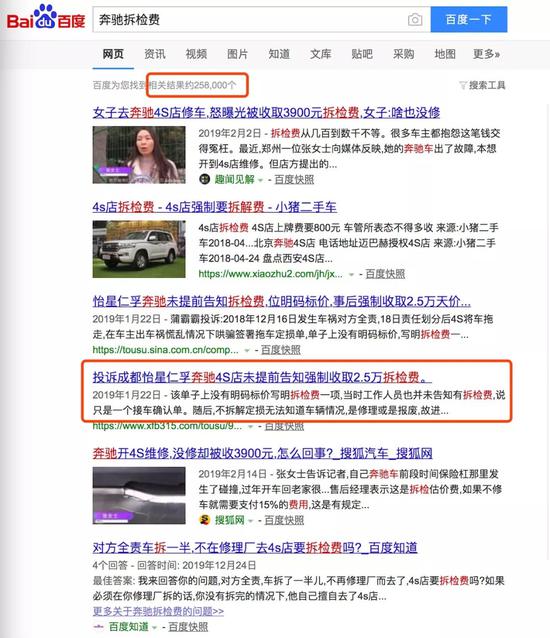Image resolution: width=550 pixels, height=638 pixels.
Task: Open result about 女子去奔驰4S店修车
Action: click(x=266, y=112)
